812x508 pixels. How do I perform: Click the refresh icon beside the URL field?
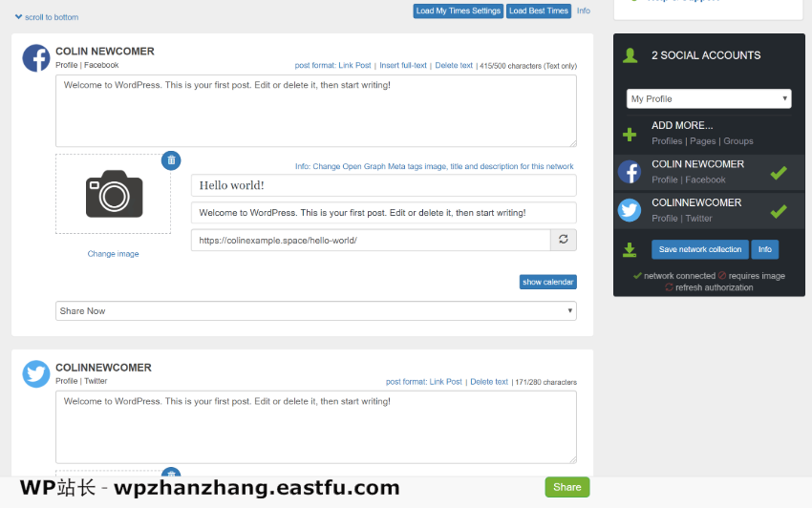(564, 240)
